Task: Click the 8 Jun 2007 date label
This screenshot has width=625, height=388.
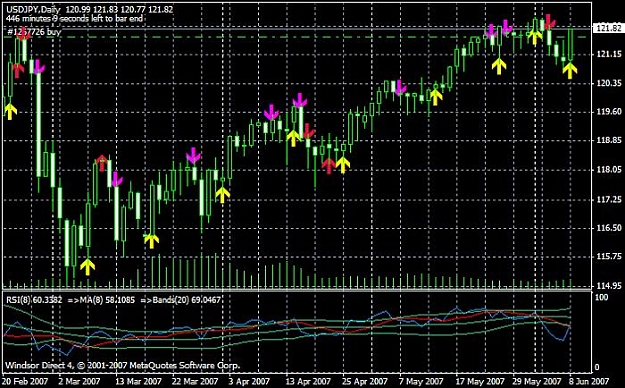Action: [590, 381]
